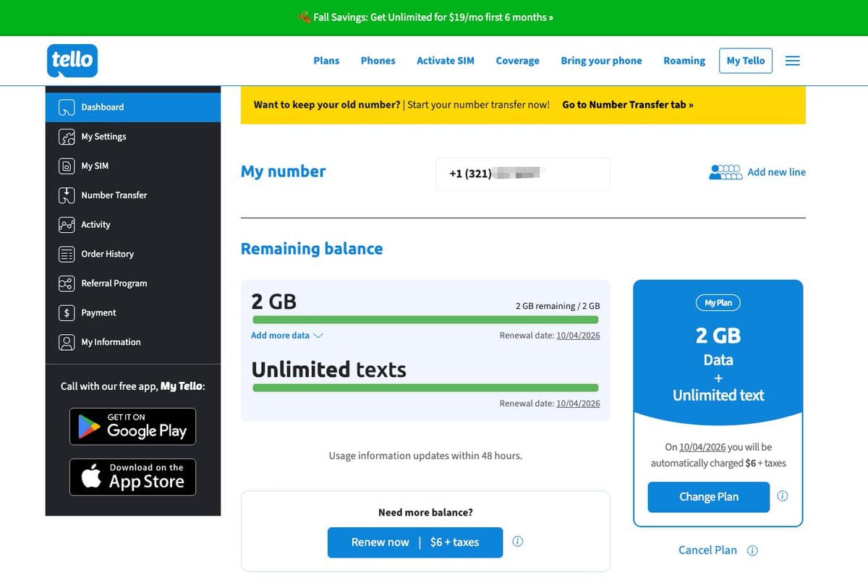The image size is (868, 588).
Task: Click the Change Plan button
Action: (709, 497)
